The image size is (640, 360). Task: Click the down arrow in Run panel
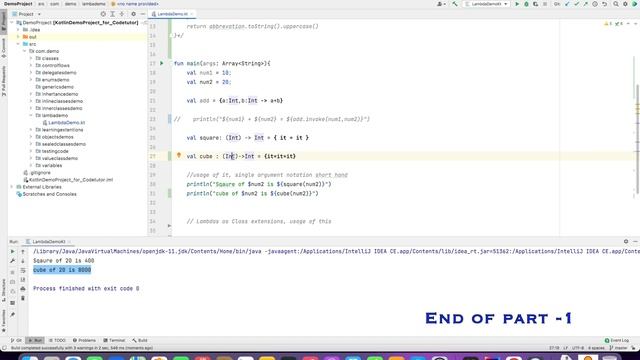23,260
